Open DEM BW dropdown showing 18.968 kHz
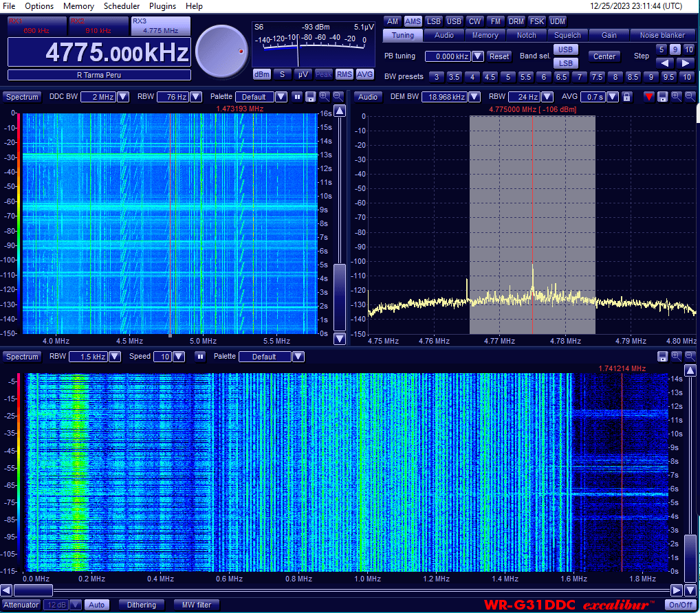This screenshot has height=613, width=700. pos(474,97)
